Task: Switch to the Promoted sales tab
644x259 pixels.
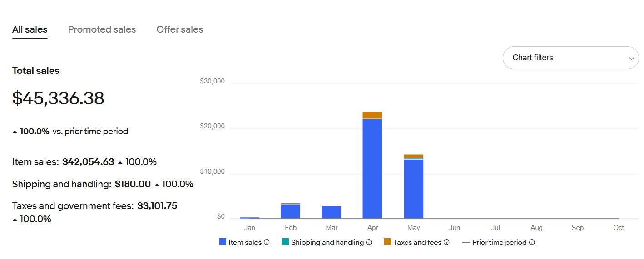Action: pyautogui.click(x=102, y=29)
